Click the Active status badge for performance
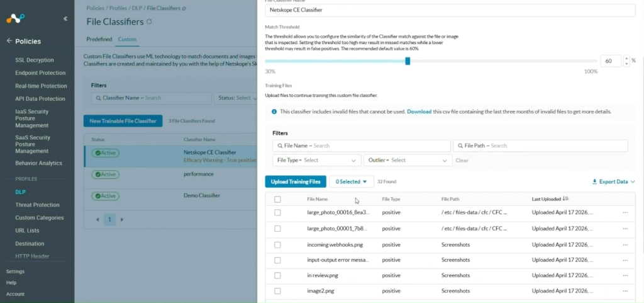 (x=106, y=174)
